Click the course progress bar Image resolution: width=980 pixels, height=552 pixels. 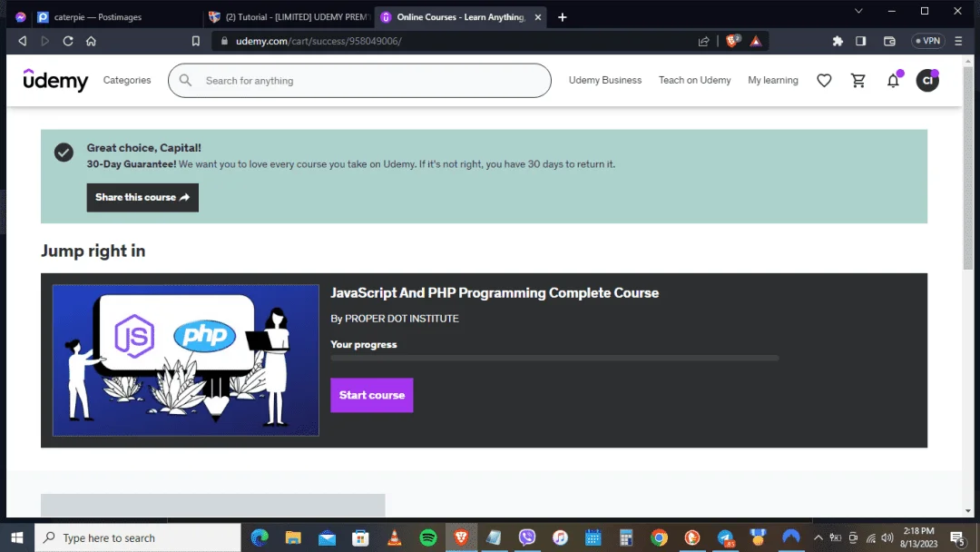554,359
